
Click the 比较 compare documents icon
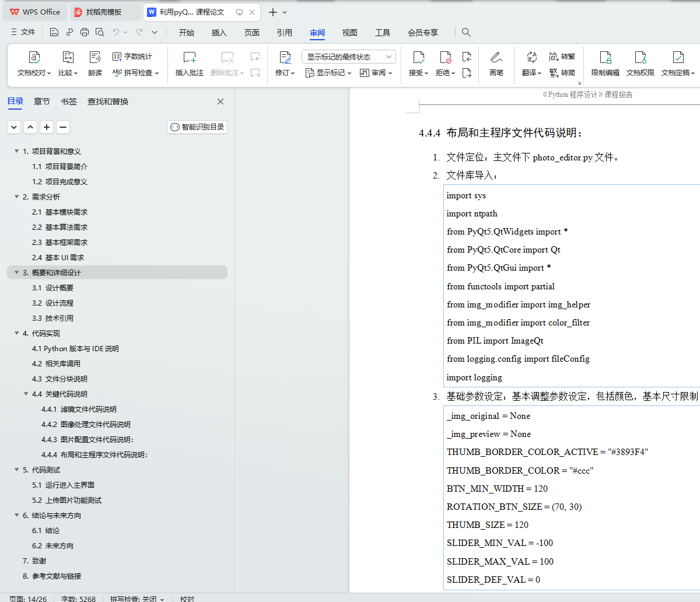point(68,64)
